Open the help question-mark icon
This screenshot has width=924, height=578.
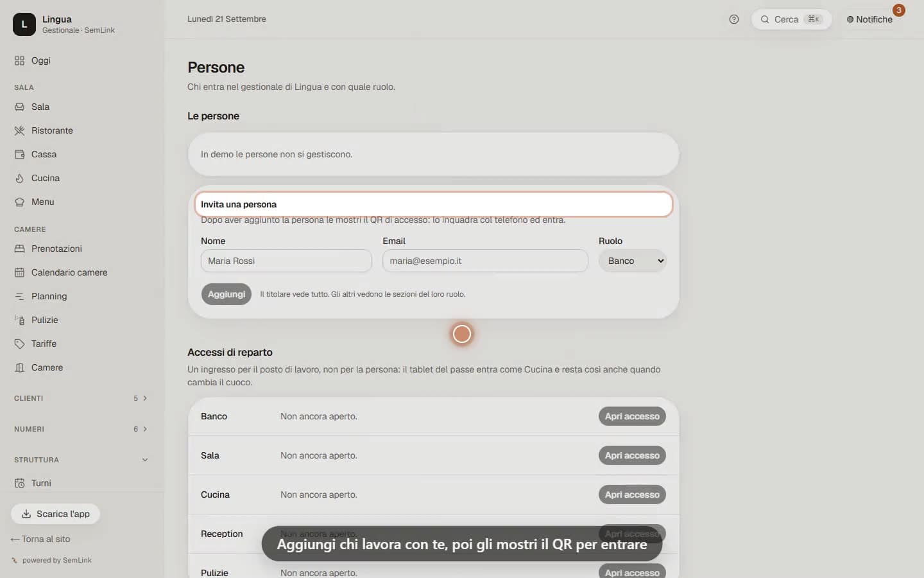[x=734, y=19]
